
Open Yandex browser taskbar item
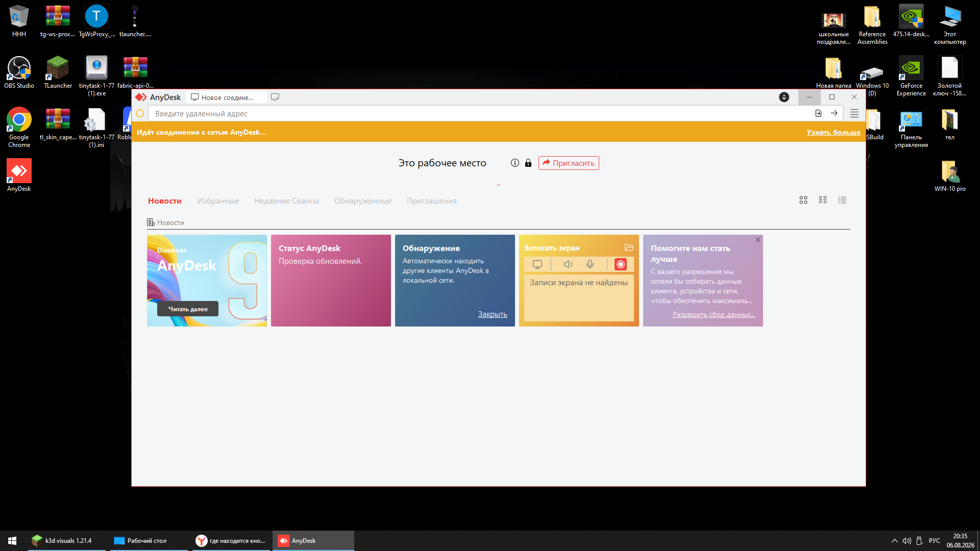point(231,541)
